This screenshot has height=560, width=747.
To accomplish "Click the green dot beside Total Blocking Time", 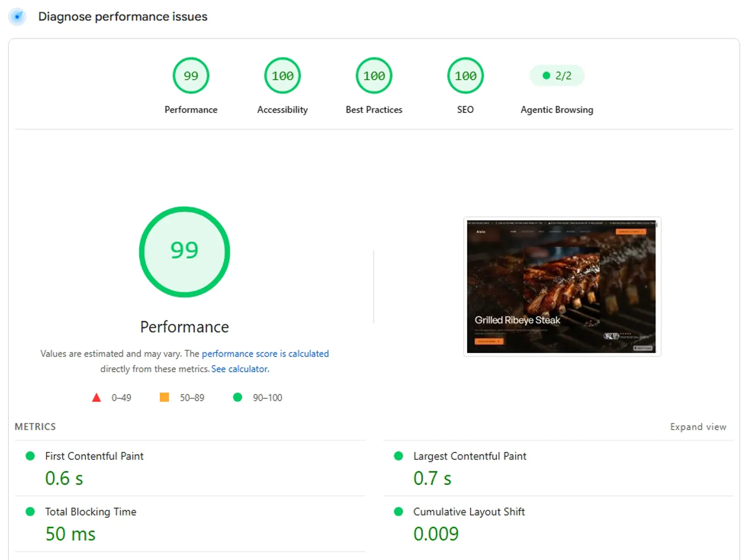I will pos(30,511).
